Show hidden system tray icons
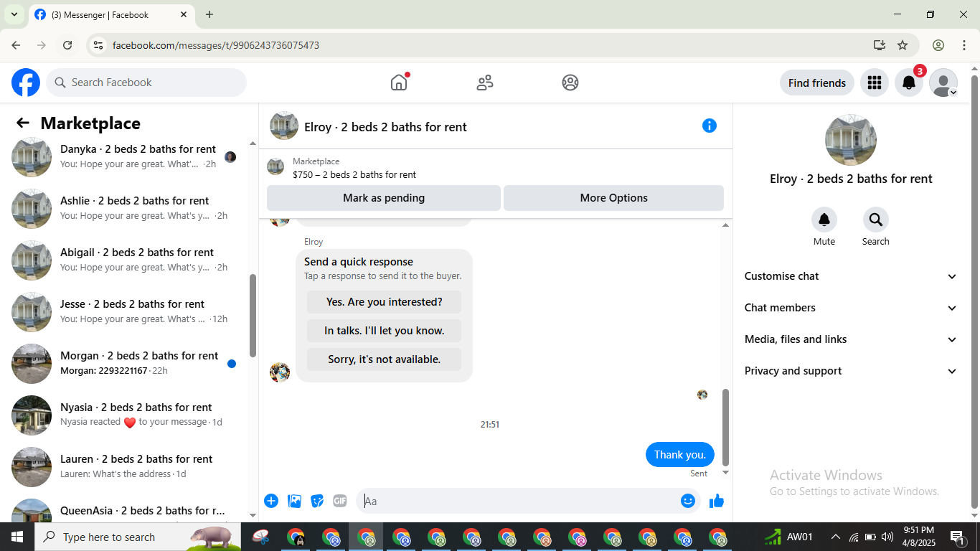980x551 pixels. (836, 537)
